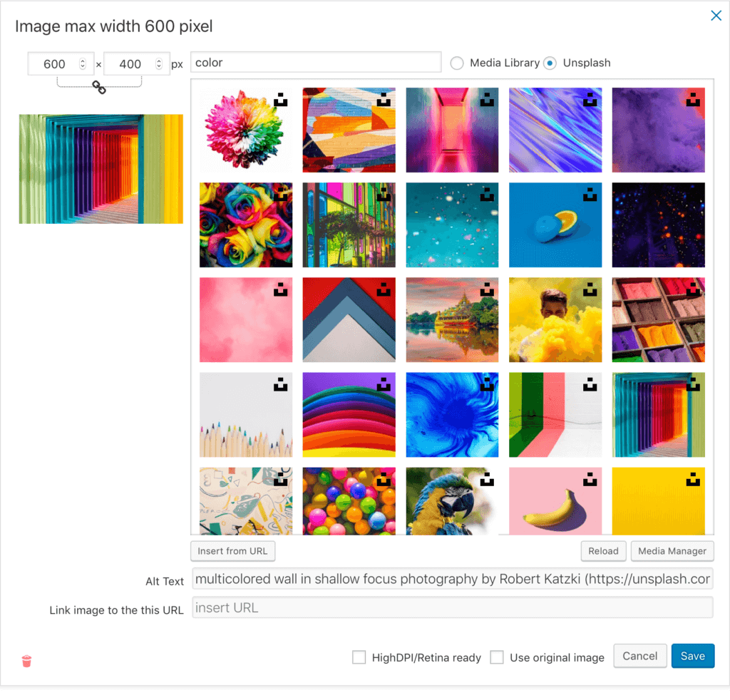
Task: Click Unsplash badge on blue orange photo
Action: (590, 195)
